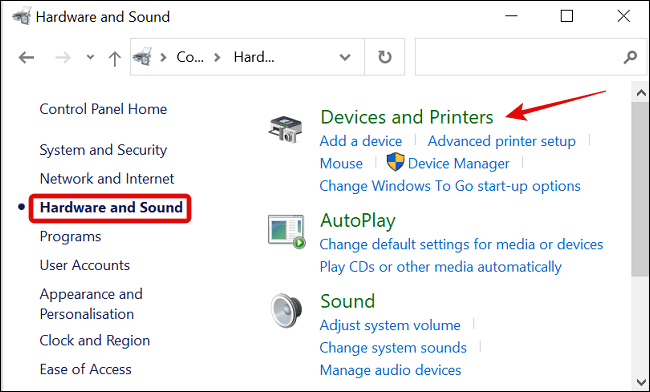Image resolution: width=650 pixels, height=392 pixels.
Task: Open Add a device link
Action: pos(361,141)
